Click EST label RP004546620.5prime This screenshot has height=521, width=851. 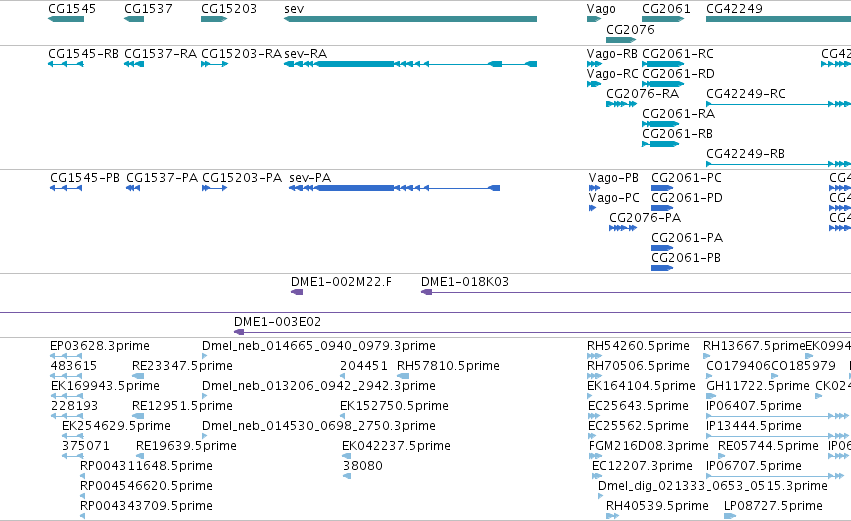146,486
